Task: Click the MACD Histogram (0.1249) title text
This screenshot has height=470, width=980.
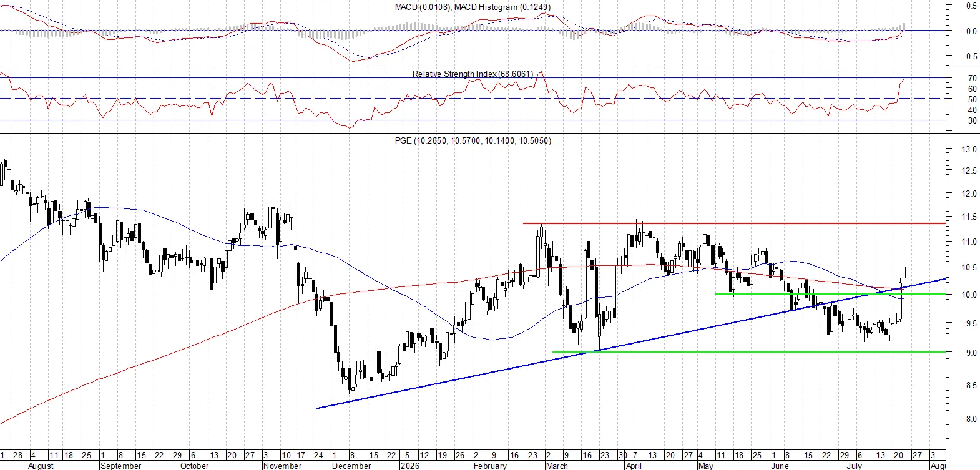Action: pos(502,7)
